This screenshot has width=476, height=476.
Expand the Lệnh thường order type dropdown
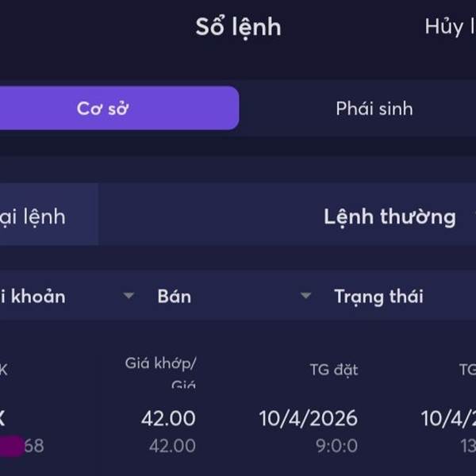(389, 217)
